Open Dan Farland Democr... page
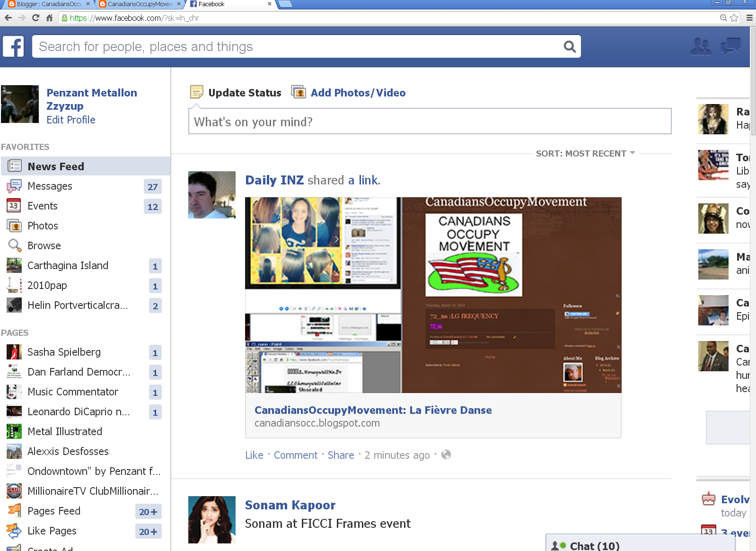The image size is (756, 551). (x=86, y=372)
